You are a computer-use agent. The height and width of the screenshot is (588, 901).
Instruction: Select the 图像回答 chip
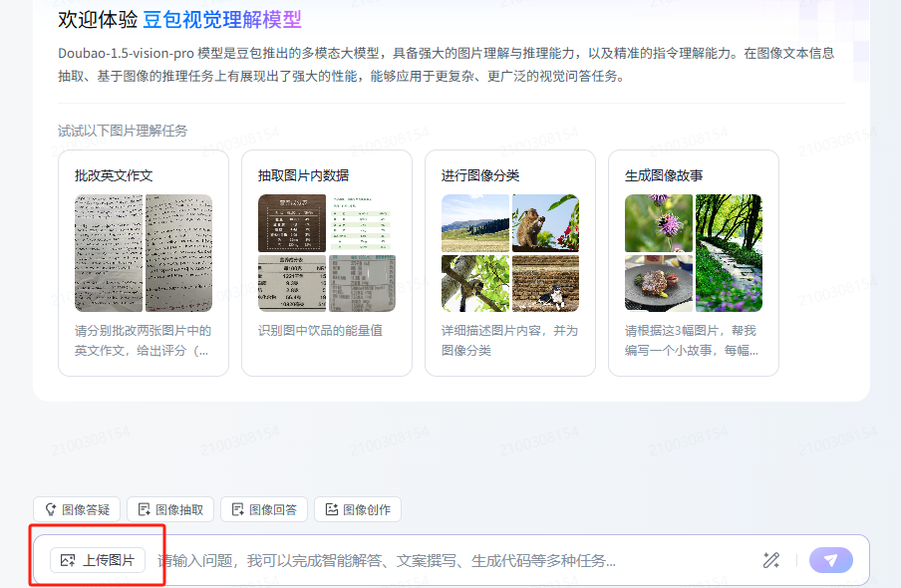264,510
